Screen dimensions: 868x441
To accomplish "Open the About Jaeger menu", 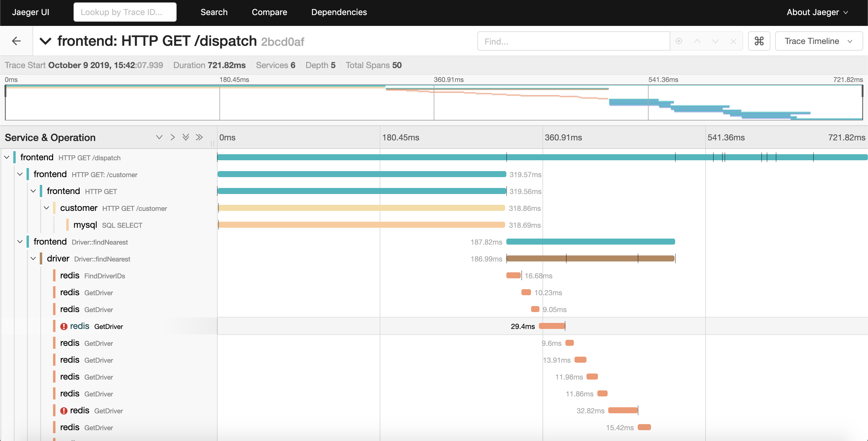I will click(x=817, y=12).
